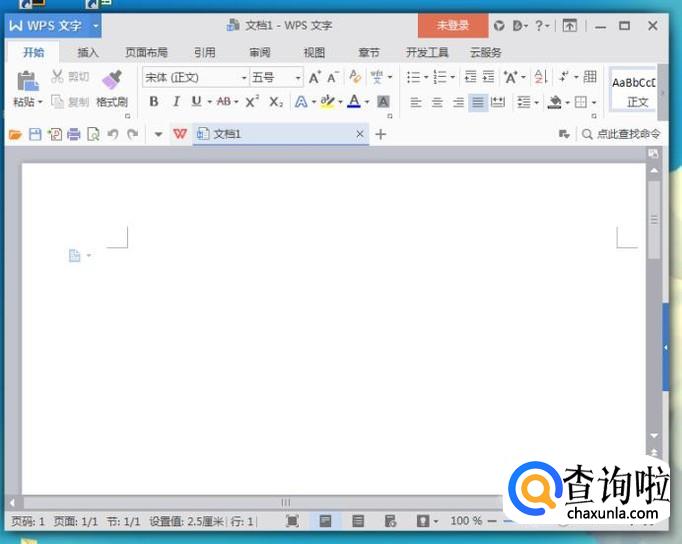Pick font color with the red A
Screen dimensions: 682x544
click(354, 102)
